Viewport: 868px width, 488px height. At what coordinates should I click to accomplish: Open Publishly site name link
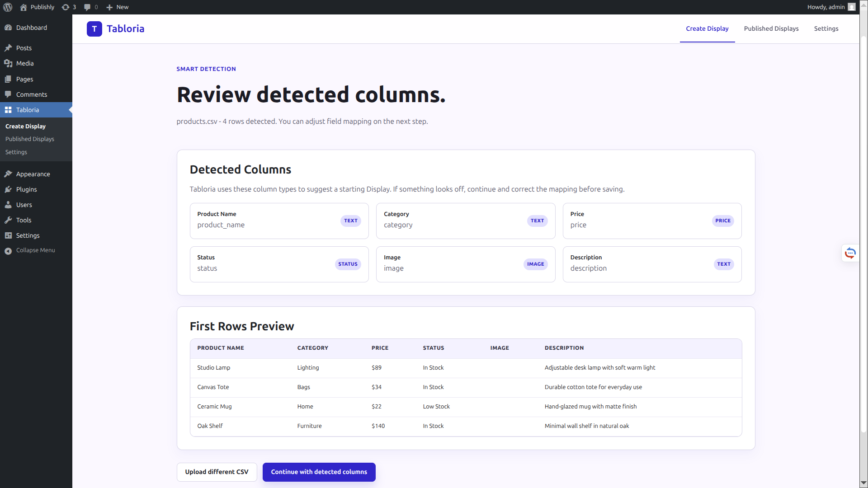(42, 7)
